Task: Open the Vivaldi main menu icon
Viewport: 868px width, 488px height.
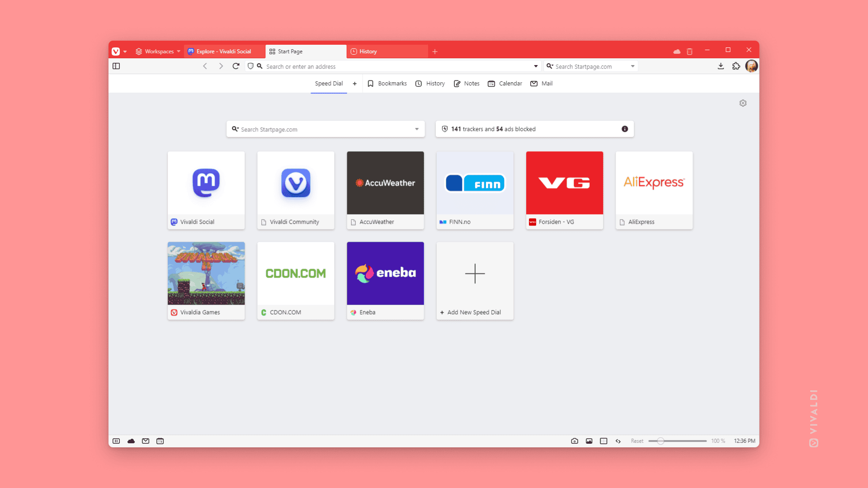Action: pyautogui.click(x=116, y=52)
